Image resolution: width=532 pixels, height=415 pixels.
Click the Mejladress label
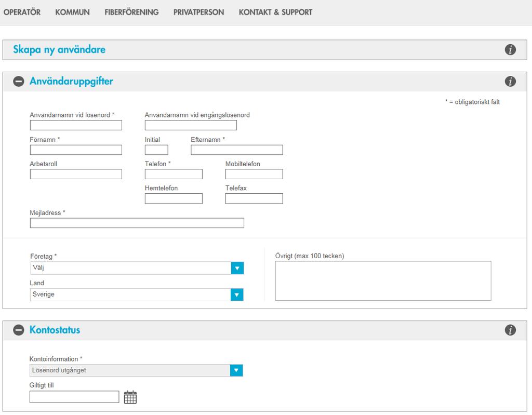(47, 213)
